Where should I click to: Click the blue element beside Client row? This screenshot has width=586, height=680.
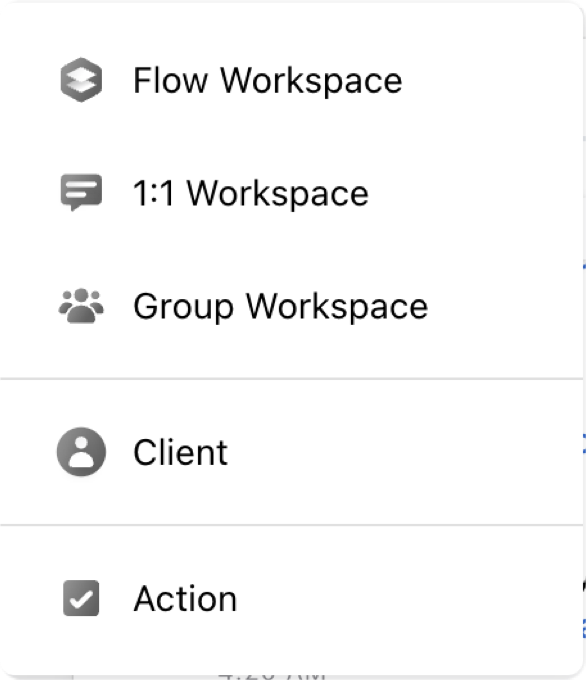[x=584, y=443]
